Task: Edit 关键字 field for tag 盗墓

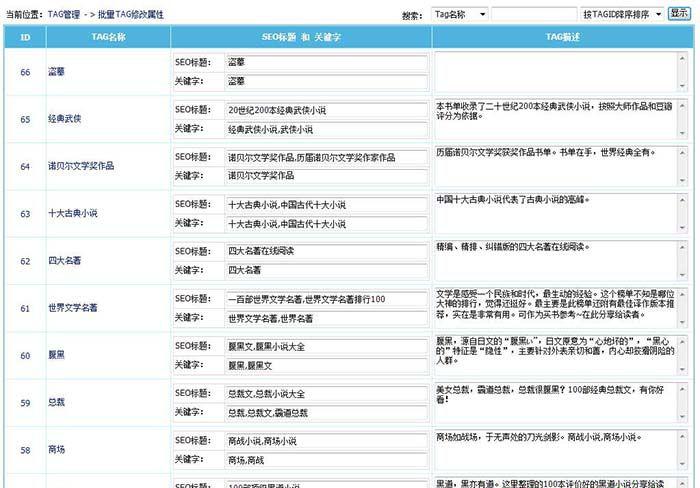Action: click(327, 82)
